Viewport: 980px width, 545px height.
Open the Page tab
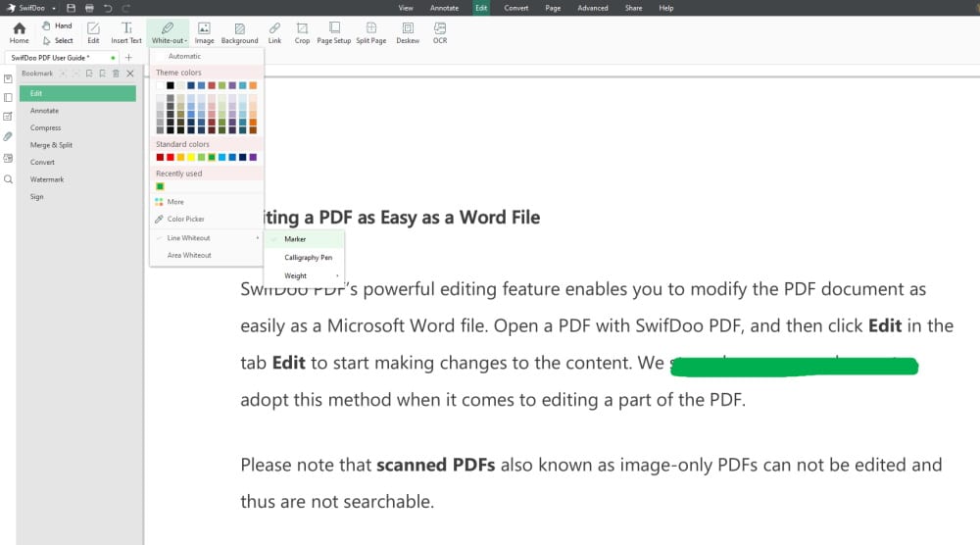pyautogui.click(x=553, y=8)
